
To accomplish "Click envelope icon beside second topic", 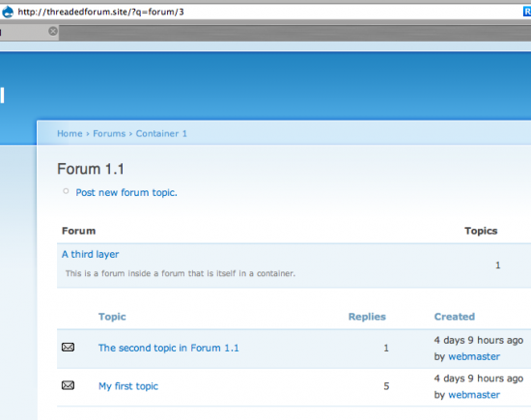I will [68, 348].
